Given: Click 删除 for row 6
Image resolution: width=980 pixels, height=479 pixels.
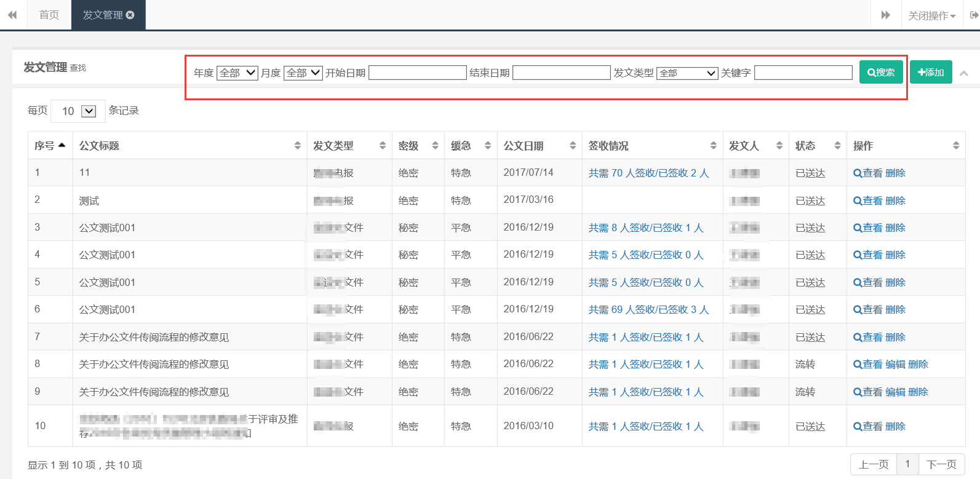Looking at the screenshot, I should pos(896,309).
